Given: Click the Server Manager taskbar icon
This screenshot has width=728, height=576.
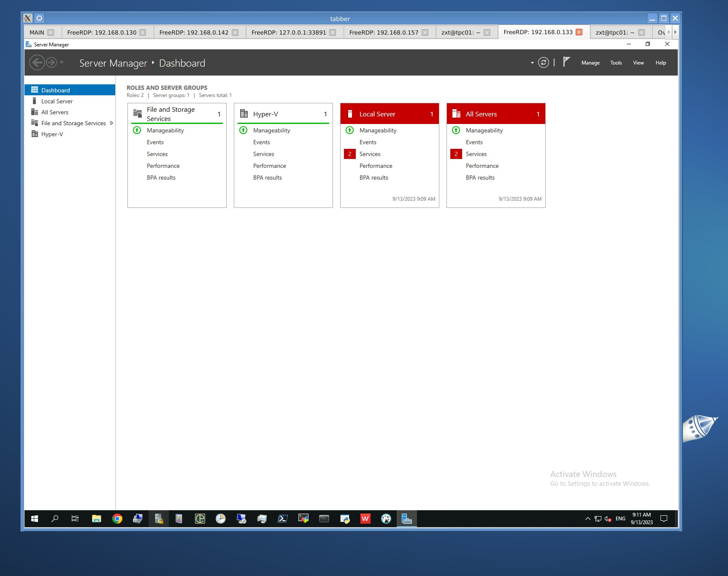Looking at the screenshot, I should (x=406, y=519).
